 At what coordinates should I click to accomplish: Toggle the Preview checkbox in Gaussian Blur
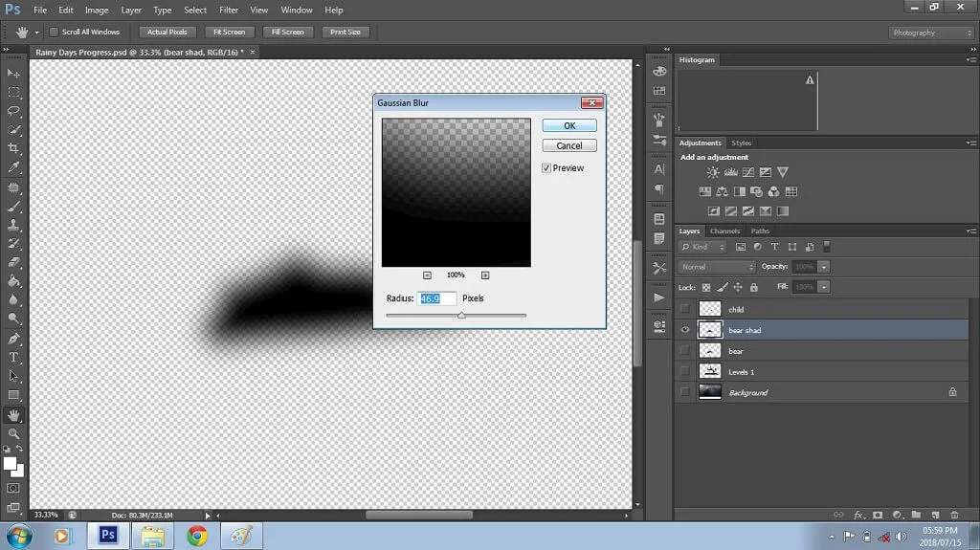pyautogui.click(x=546, y=168)
